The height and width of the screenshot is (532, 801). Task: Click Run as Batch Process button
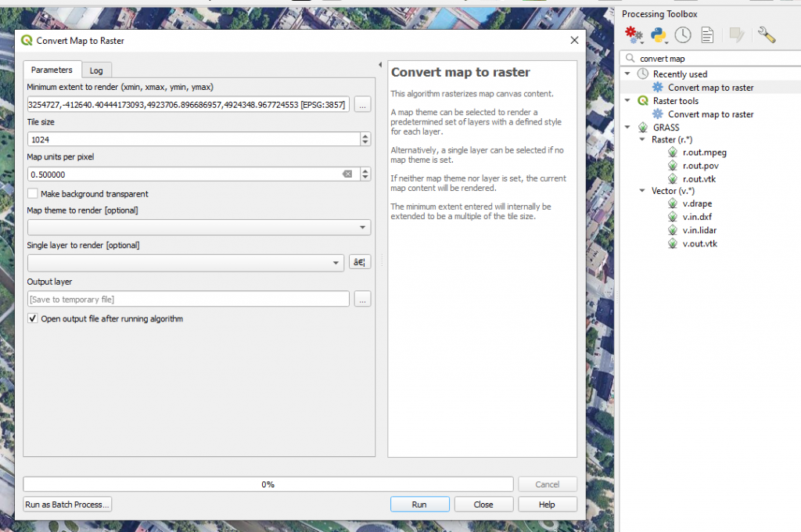pyautogui.click(x=67, y=505)
